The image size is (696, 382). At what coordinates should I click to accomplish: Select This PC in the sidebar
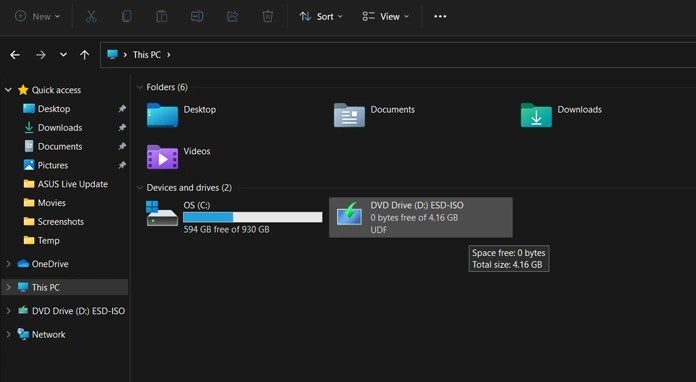65,287
